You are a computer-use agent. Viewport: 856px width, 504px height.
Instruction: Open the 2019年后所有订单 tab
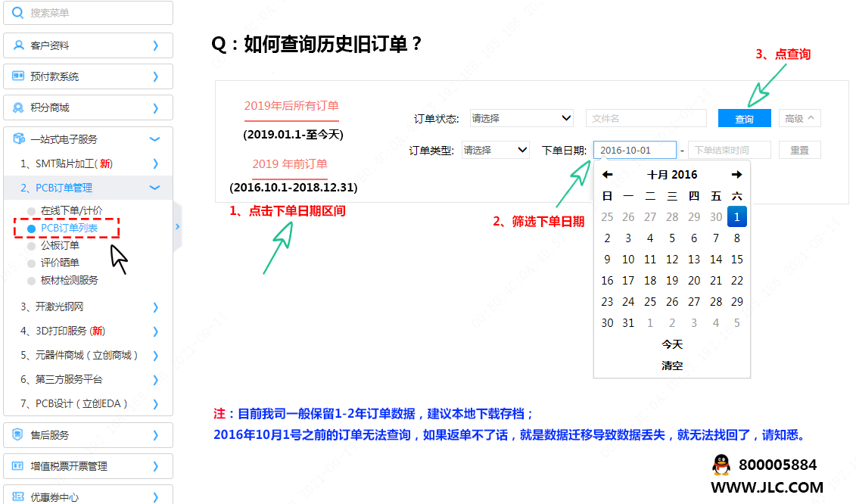(291, 106)
